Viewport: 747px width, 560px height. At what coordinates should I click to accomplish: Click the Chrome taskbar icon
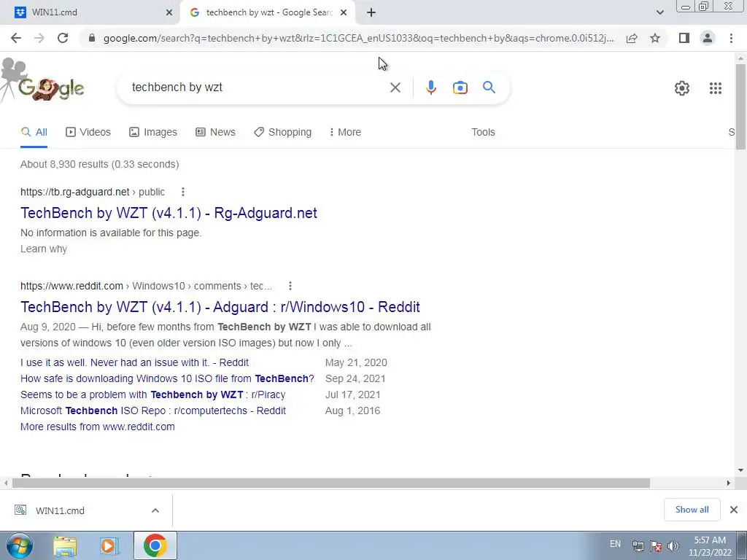pyautogui.click(x=155, y=545)
